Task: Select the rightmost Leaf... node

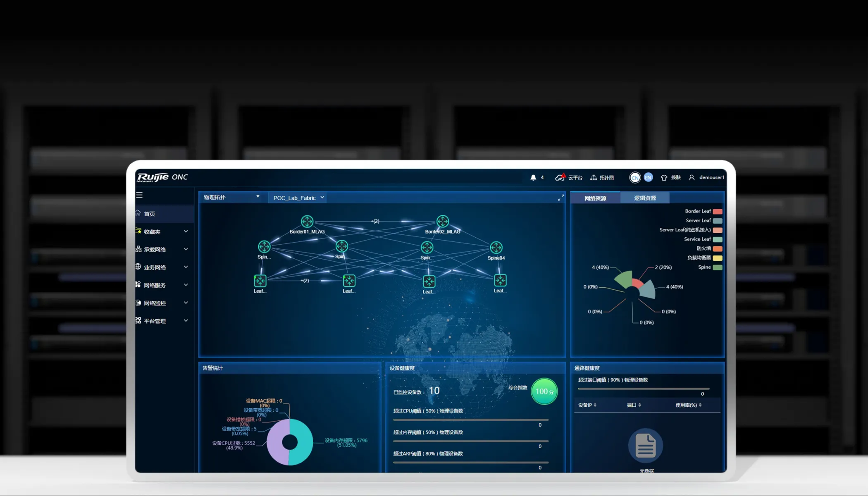Action: click(x=500, y=281)
